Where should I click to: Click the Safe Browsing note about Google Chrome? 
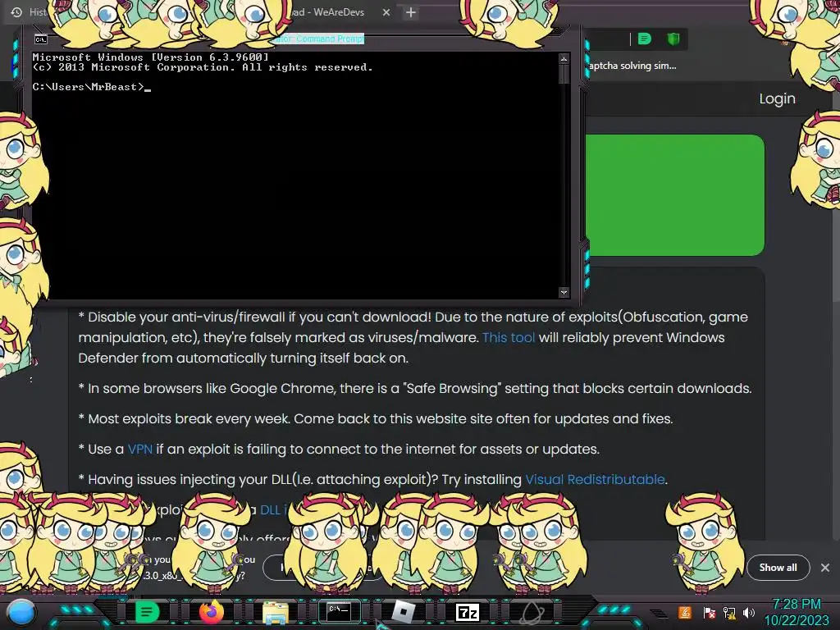click(x=415, y=388)
